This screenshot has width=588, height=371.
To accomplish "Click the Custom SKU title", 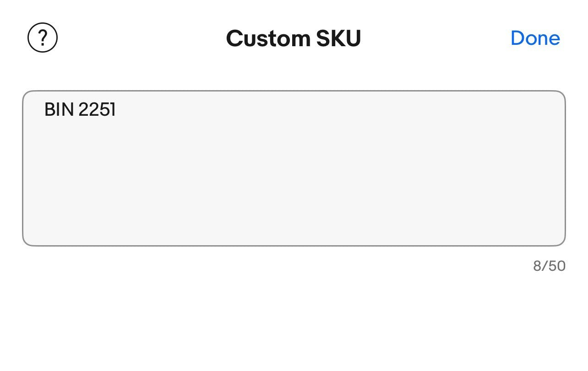I will pyautogui.click(x=294, y=38).
